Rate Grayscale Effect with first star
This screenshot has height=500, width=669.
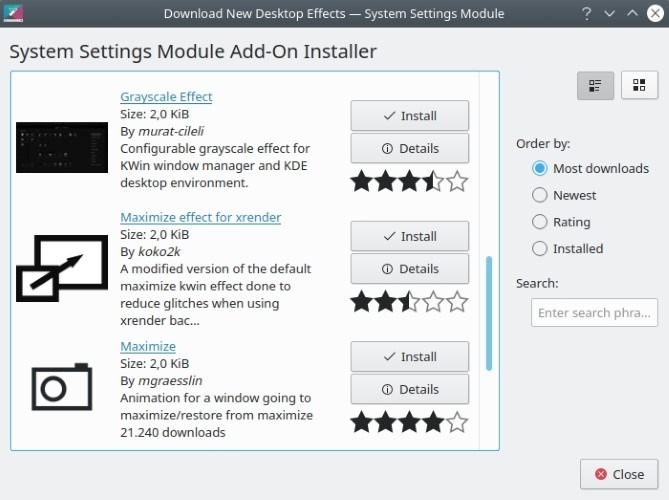click(362, 181)
